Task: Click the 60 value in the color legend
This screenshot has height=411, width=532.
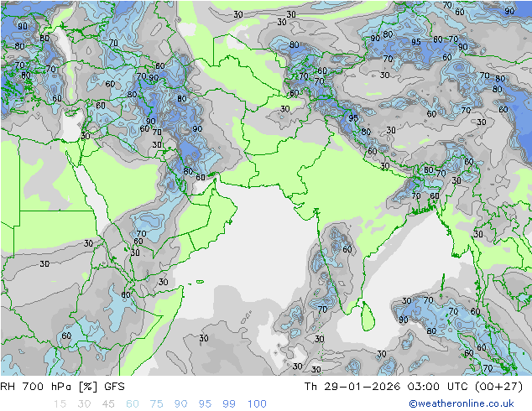Action: [133, 404]
